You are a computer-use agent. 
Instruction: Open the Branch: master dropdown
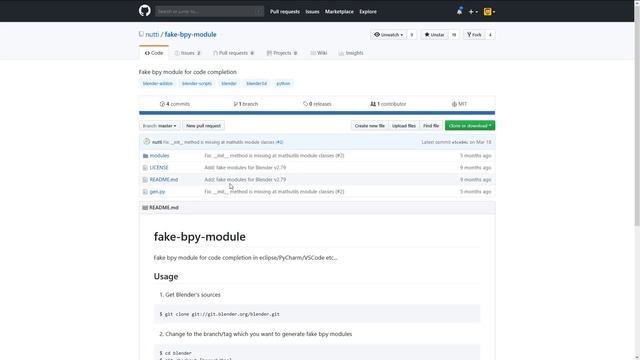[160, 126]
